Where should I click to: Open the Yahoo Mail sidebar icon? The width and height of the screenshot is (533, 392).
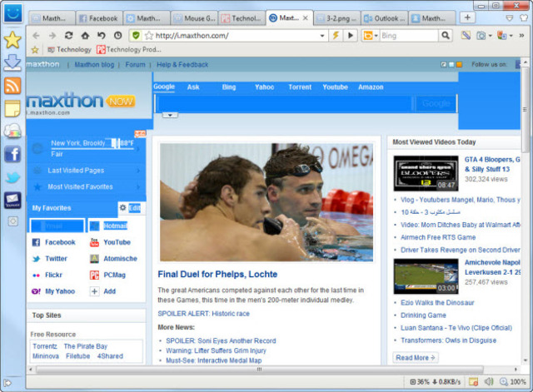[12, 200]
